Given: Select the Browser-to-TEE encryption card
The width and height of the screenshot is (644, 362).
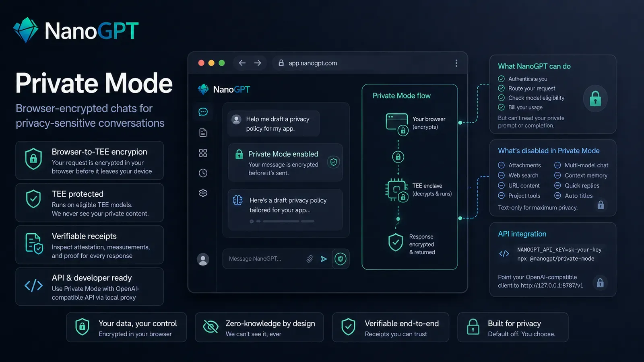Looking at the screenshot, I should pyautogui.click(x=90, y=160).
